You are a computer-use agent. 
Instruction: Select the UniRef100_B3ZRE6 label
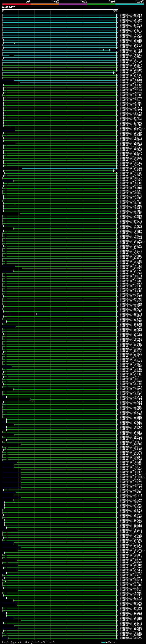tap(131, 263)
